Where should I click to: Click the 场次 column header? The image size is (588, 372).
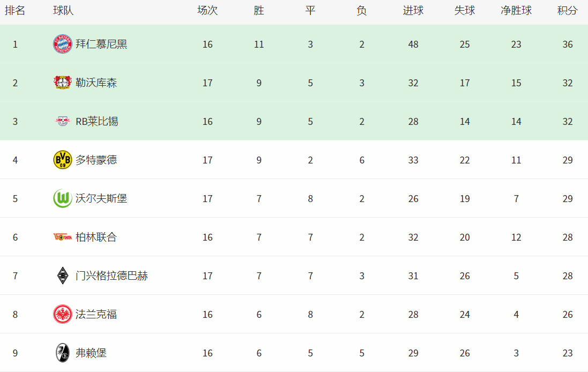click(x=207, y=11)
